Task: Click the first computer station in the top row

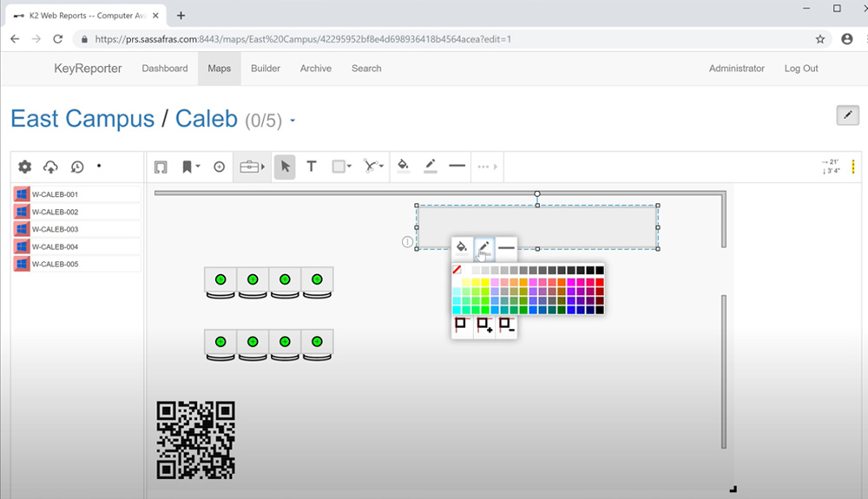Action: (x=220, y=283)
